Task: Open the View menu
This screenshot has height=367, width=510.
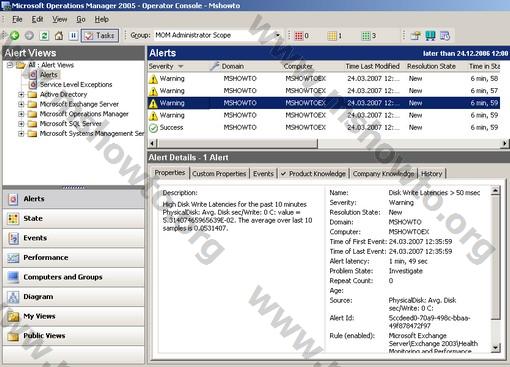Action: 59,19
